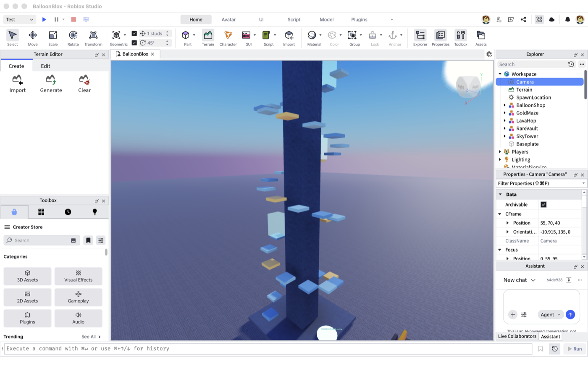Switch to the Rotate tool
The image size is (588, 369).
click(73, 38)
